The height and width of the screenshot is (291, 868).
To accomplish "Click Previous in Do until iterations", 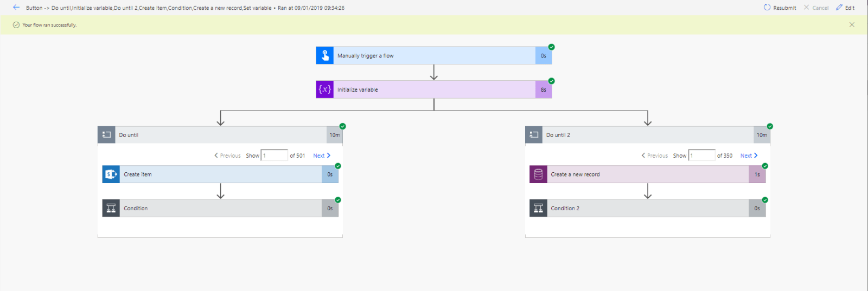I will tap(227, 156).
